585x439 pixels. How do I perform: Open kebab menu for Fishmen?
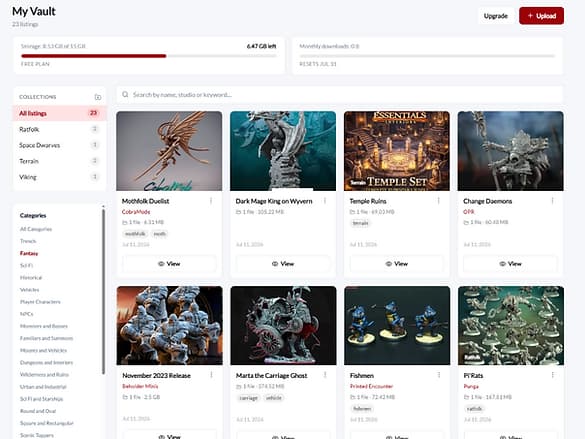pos(439,375)
